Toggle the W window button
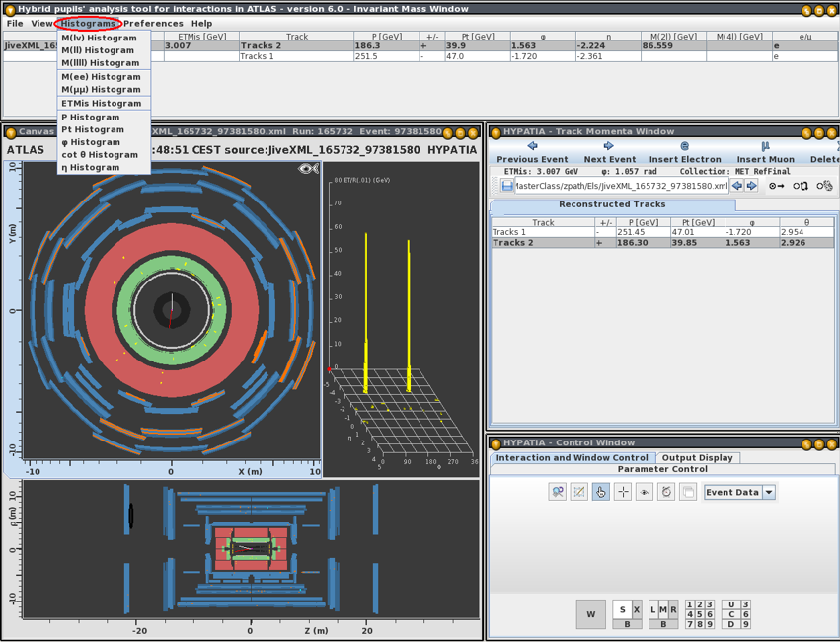The height and width of the screenshot is (642, 840). 590,614
